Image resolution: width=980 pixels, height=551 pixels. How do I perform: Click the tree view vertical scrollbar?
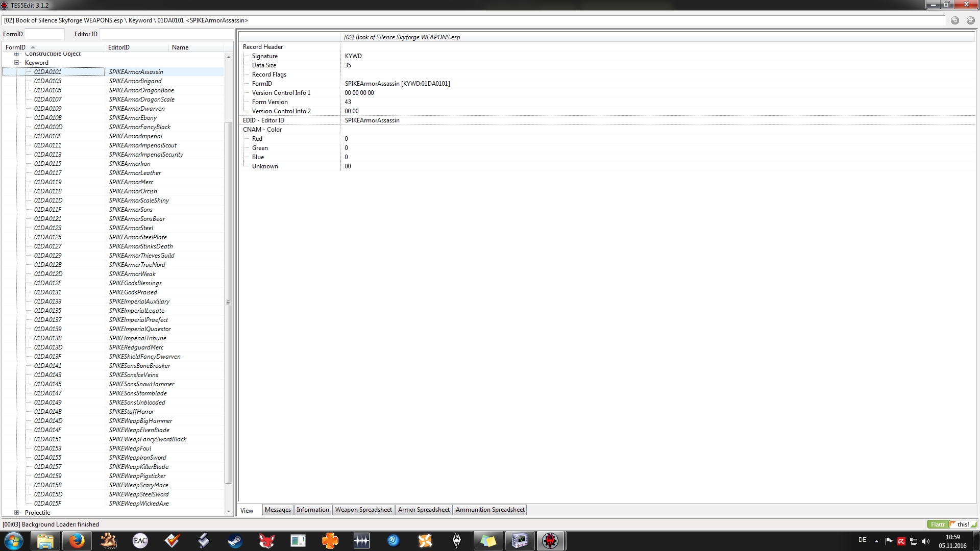pyautogui.click(x=228, y=301)
